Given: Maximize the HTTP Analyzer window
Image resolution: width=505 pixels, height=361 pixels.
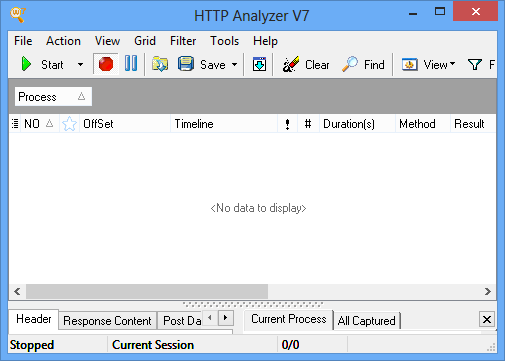Looking at the screenshot, I should (x=440, y=12).
